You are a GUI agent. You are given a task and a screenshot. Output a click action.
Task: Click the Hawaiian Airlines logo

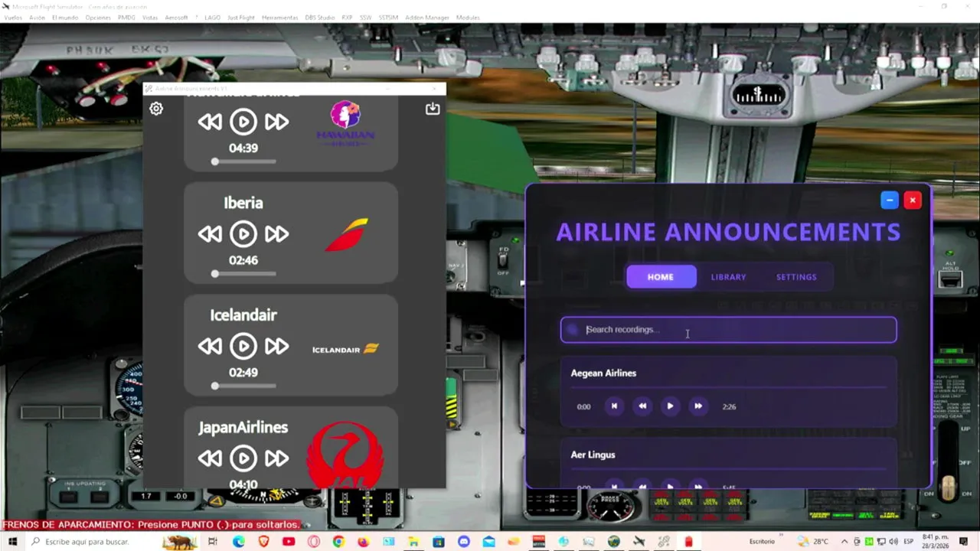click(345, 122)
